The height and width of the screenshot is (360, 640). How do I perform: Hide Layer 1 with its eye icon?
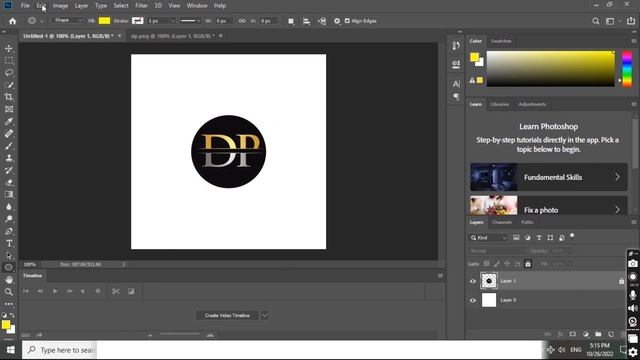tap(473, 281)
